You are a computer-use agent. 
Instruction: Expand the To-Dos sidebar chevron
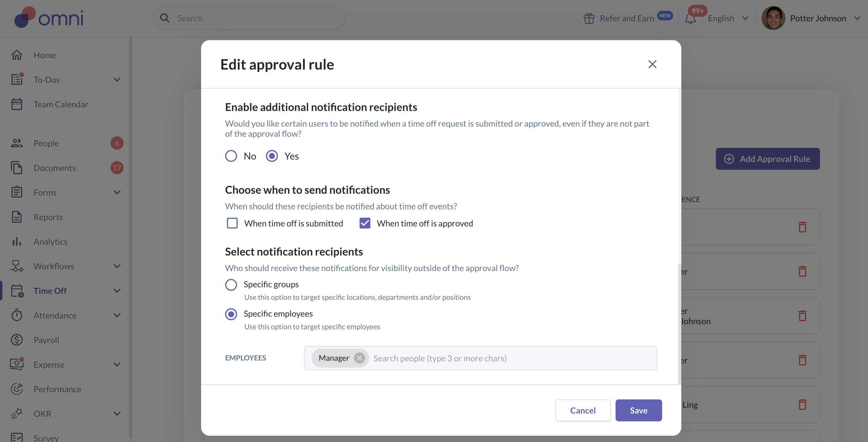click(x=117, y=79)
